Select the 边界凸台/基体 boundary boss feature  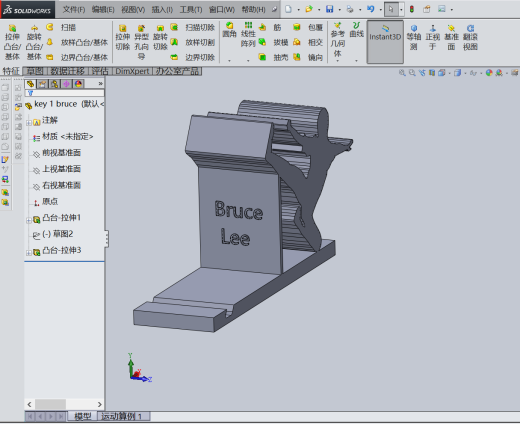tap(77, 57)
